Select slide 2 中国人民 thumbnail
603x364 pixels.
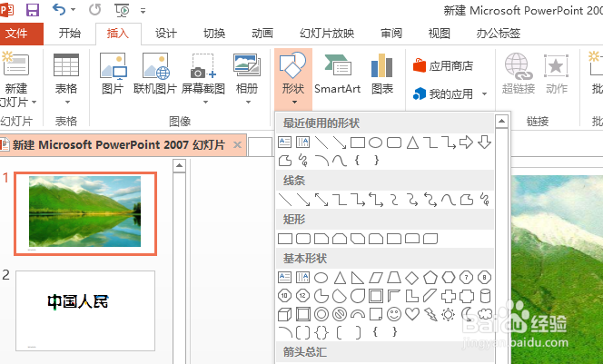pyautogui.click(x=85, y=310)
